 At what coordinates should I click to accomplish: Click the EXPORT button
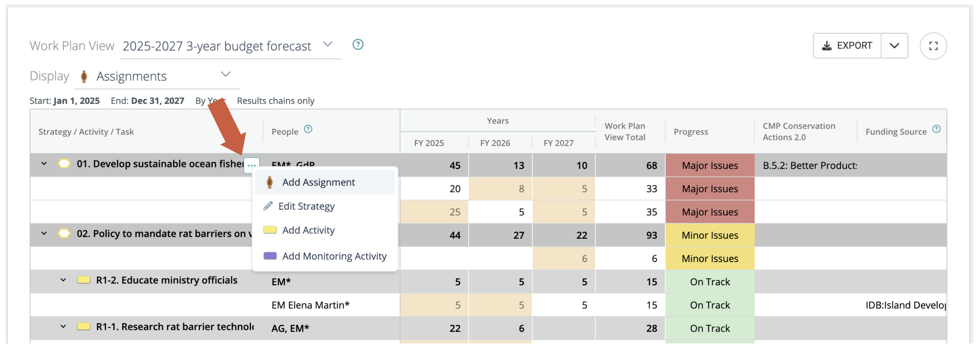coord(847,46)
